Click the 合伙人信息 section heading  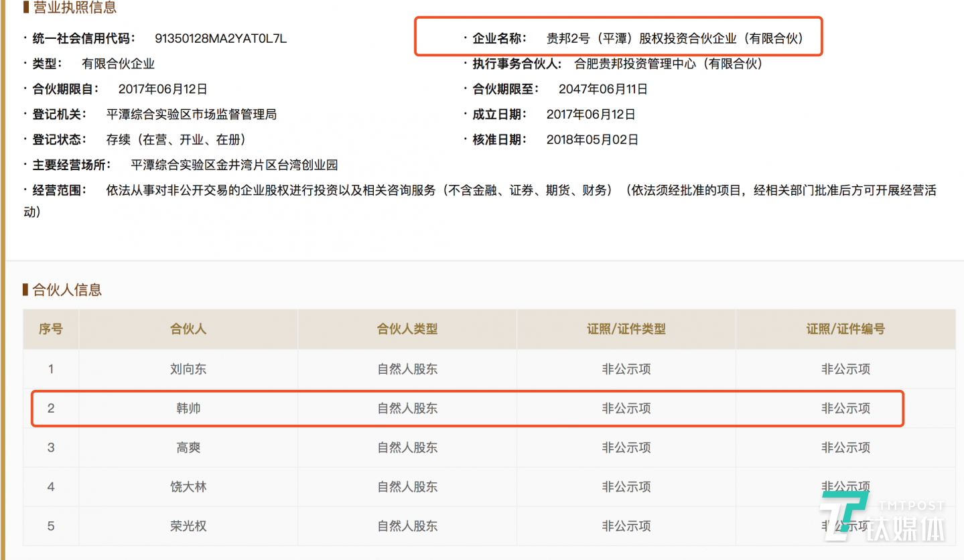(66, 290)
